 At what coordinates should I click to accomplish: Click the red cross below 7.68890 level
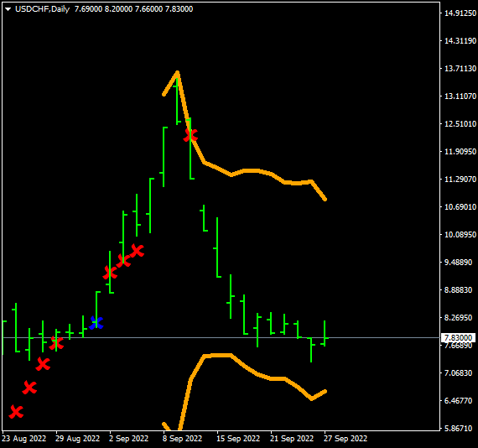[x=43, y=364]
